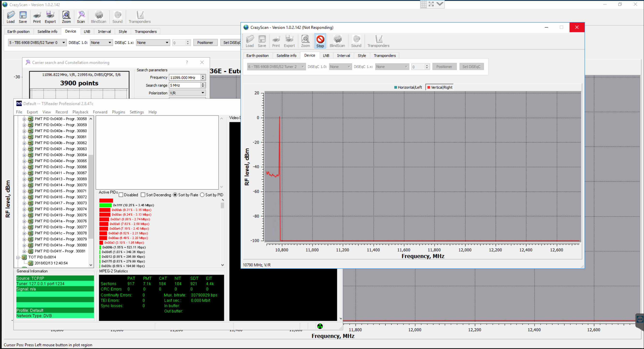Viewport: 644px width, 349px height.
Task: Open the top bar chevron dropdown arrow
Action: click(440, 4)
